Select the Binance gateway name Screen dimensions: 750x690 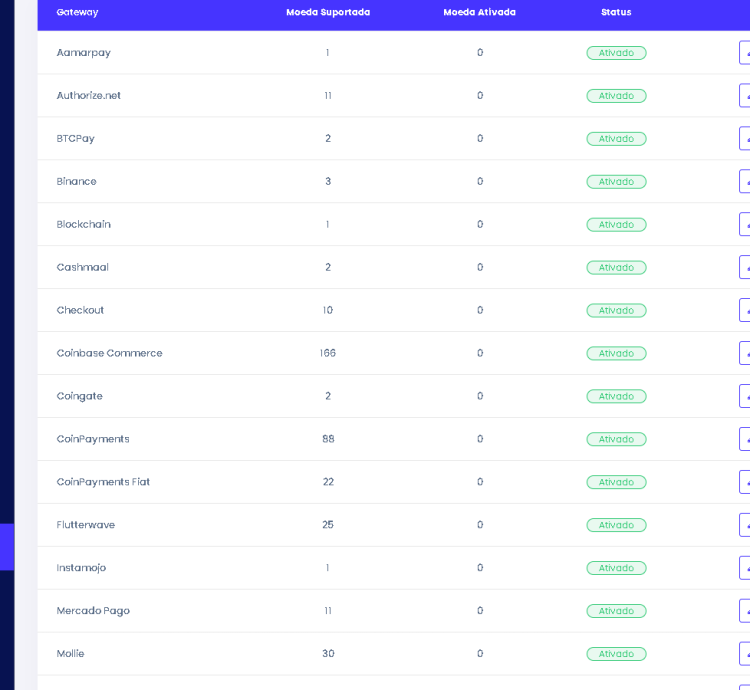pyautogui.click(x=77, y=181)
